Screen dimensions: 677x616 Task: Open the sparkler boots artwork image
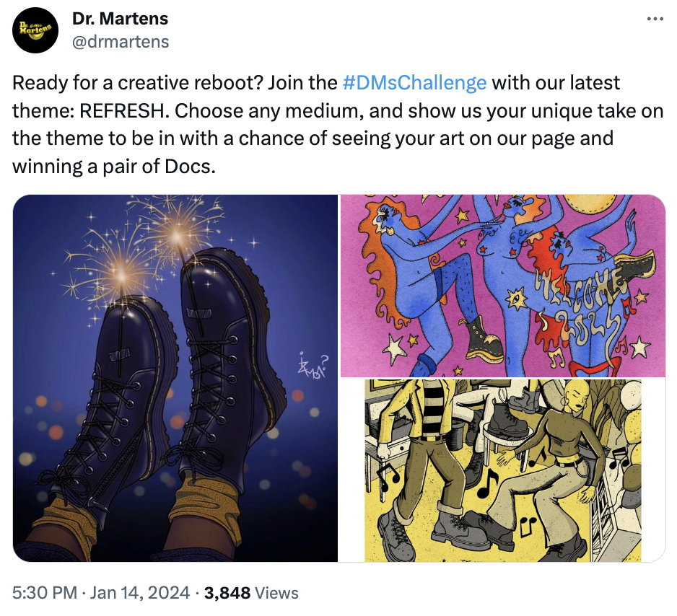click(x=175, y=378)
